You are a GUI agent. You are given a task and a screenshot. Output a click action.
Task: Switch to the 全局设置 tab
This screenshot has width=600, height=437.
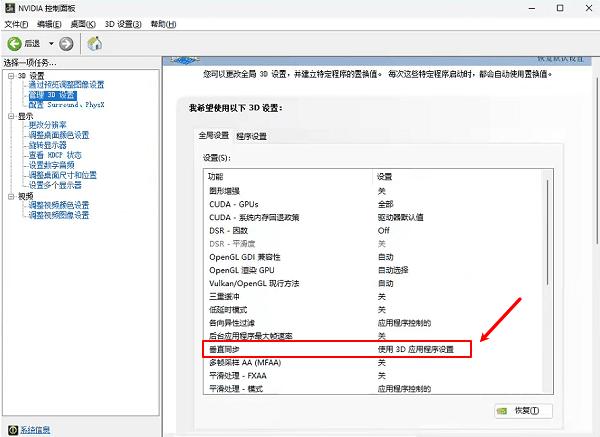[214, 135]
